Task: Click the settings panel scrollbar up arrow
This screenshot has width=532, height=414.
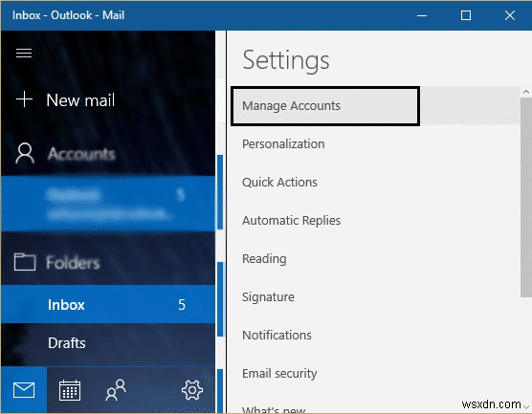Action: point(526,92)
